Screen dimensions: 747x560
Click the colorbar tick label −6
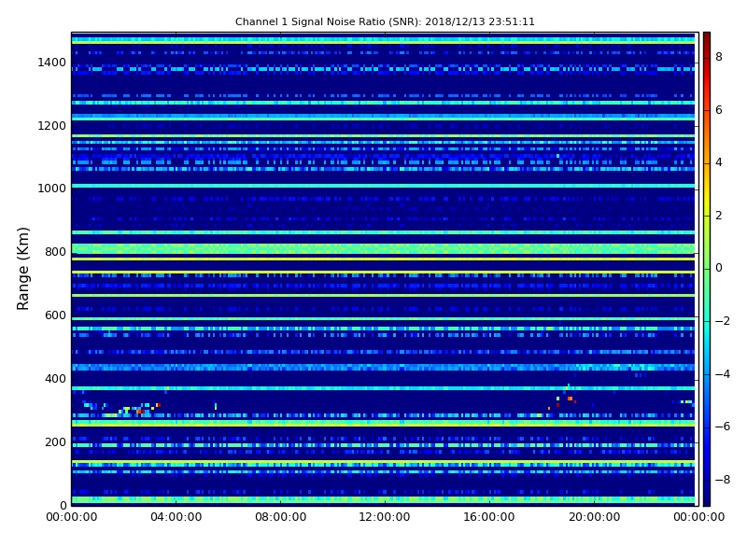pyautogui.click(x=723, y=427)
